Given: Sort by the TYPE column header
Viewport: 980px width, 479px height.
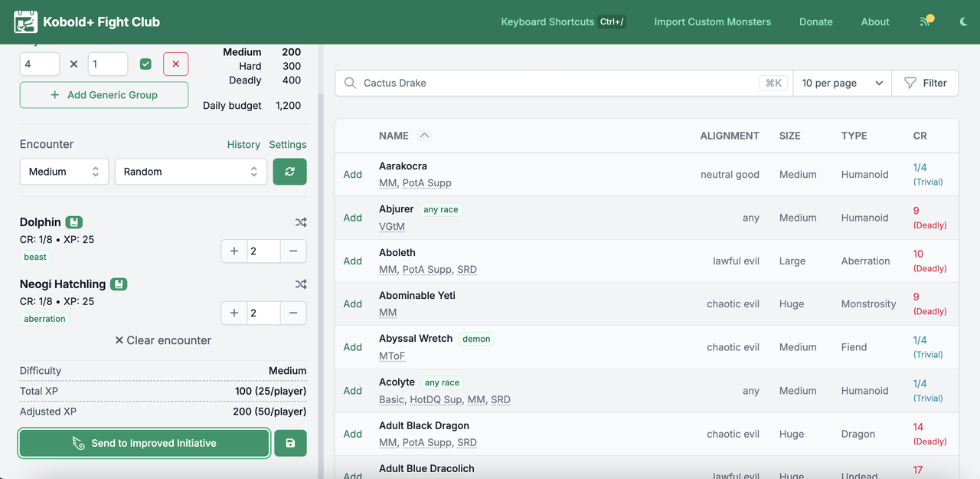Looking at the screenshot, I should (x=854, y=136).
